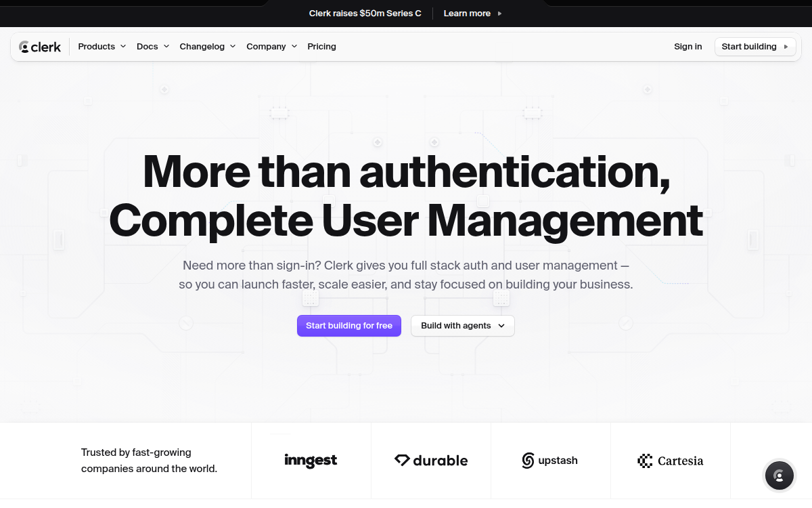Click the More than authentication headline
The width and height of the screenshot is (812, 508).
point(406,171)
